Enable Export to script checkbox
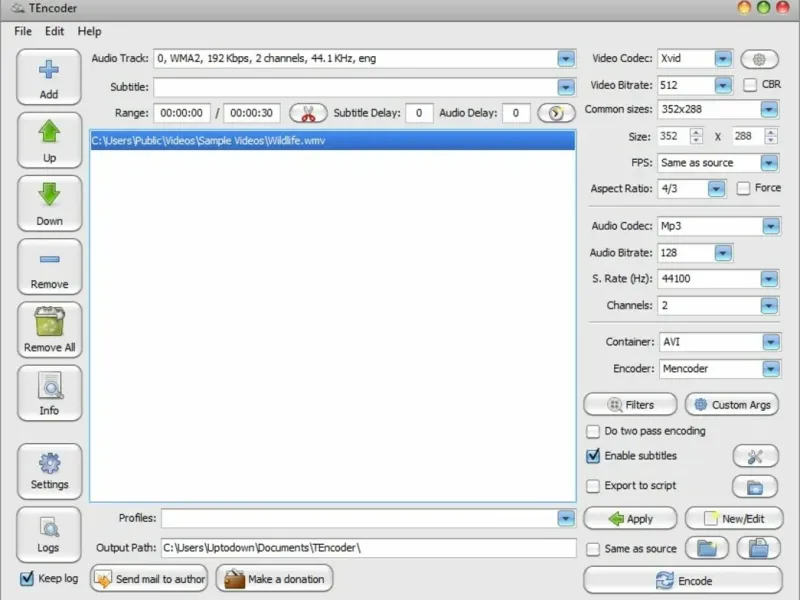This screenshot has height=600, width=800. point(593,486)
